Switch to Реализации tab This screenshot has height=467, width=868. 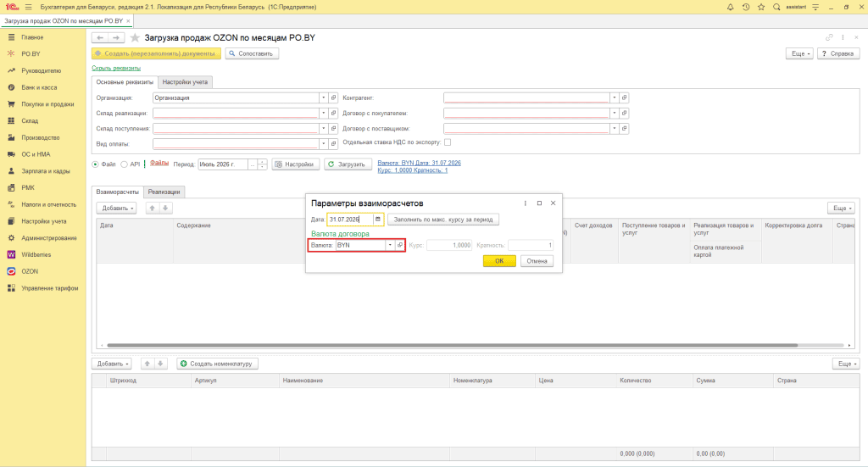[x=164, y=192]
